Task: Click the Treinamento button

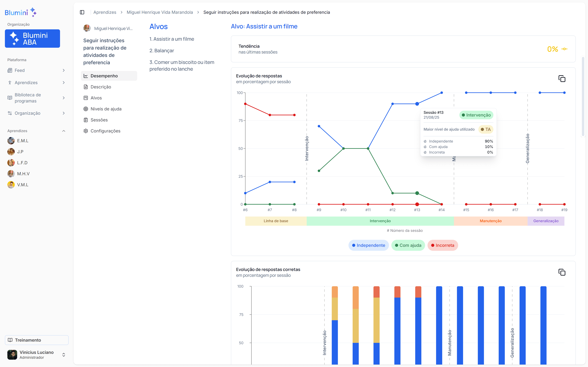Action: (37, 340)
